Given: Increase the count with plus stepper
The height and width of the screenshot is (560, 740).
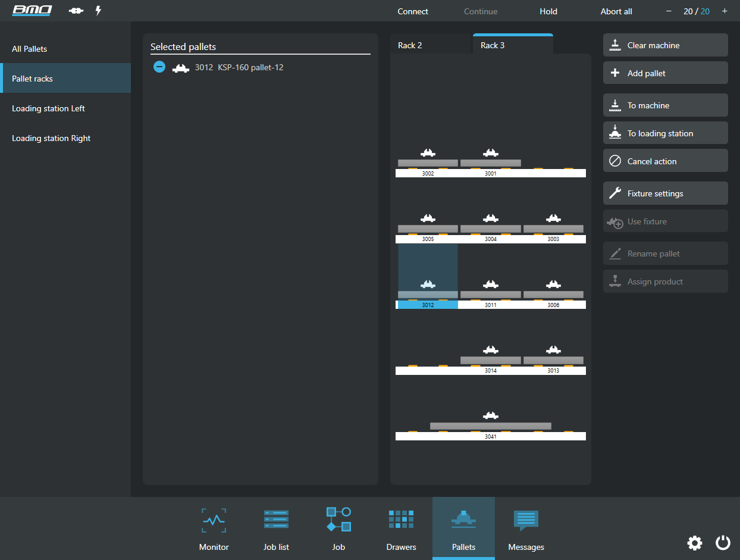Looking at the screenshot, I should pos(725,11).
